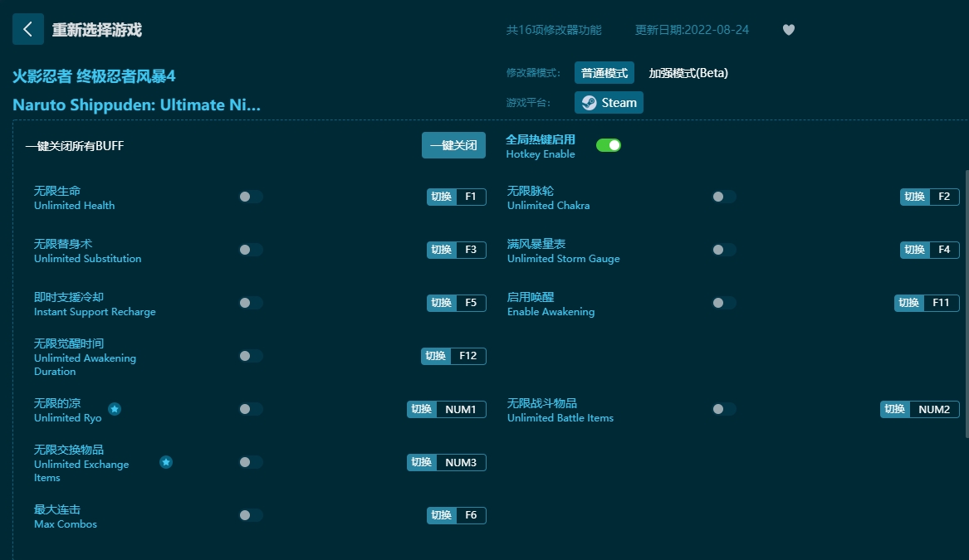Click the F11 hotkey field
Screen dimensions: 969x560
point(942,303)
